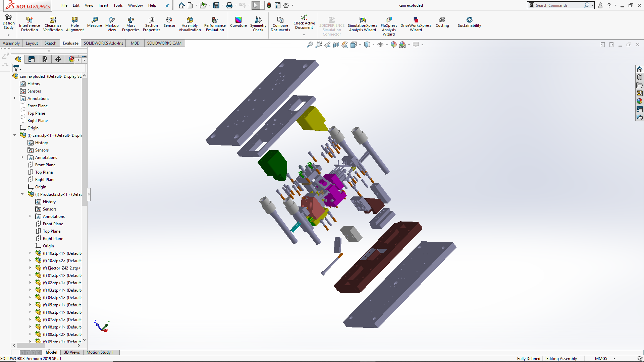Launch Hole Alignment check
Screen dimensions: 644x362
pyautogui.click(x=75, y=23)
